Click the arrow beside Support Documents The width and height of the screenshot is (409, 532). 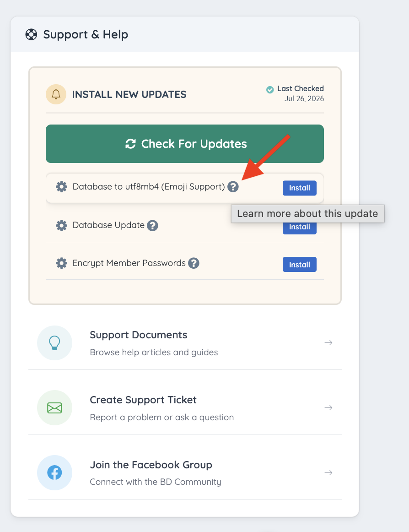[x=328, y=342]
